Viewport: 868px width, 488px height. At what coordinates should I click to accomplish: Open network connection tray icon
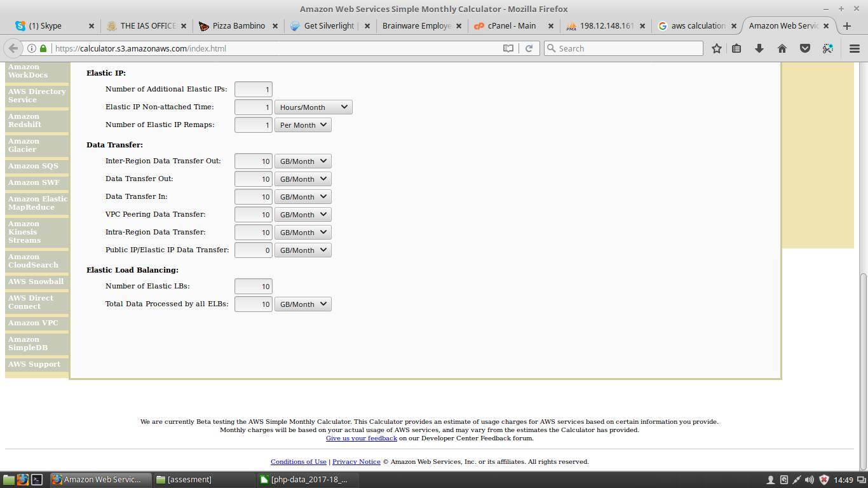click(x=797, y=480)
